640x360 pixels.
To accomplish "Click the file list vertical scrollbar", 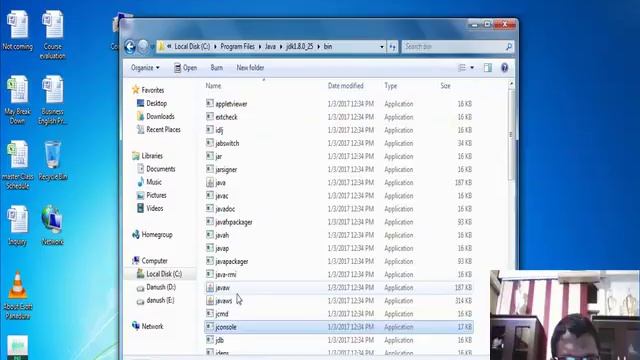I will tap(511, 135).
